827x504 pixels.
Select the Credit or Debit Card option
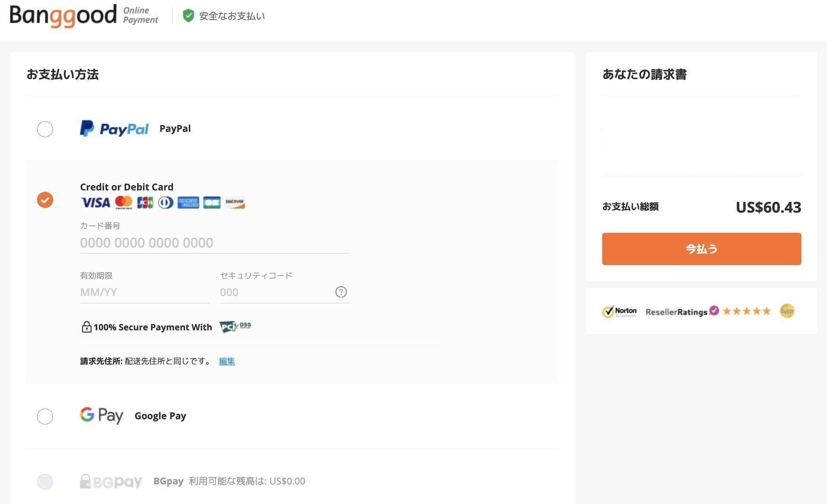click(45, 200)
